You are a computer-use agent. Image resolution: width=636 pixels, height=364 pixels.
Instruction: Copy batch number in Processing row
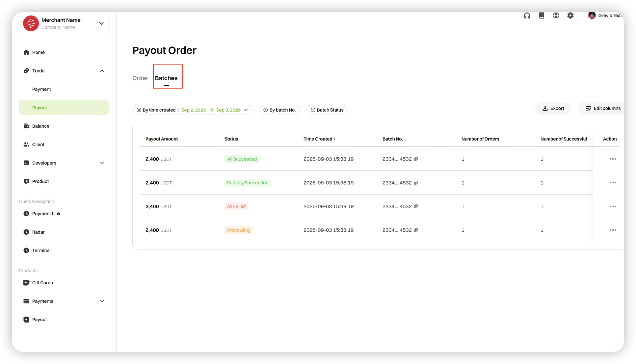pyautogui.click(x=416, y=230)
